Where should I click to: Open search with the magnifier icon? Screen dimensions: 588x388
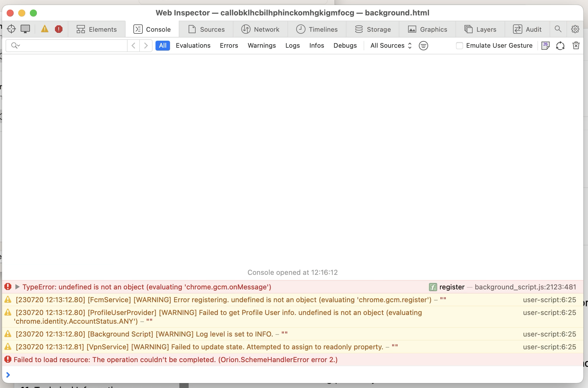pyautogui.click(x=558, y=29)
